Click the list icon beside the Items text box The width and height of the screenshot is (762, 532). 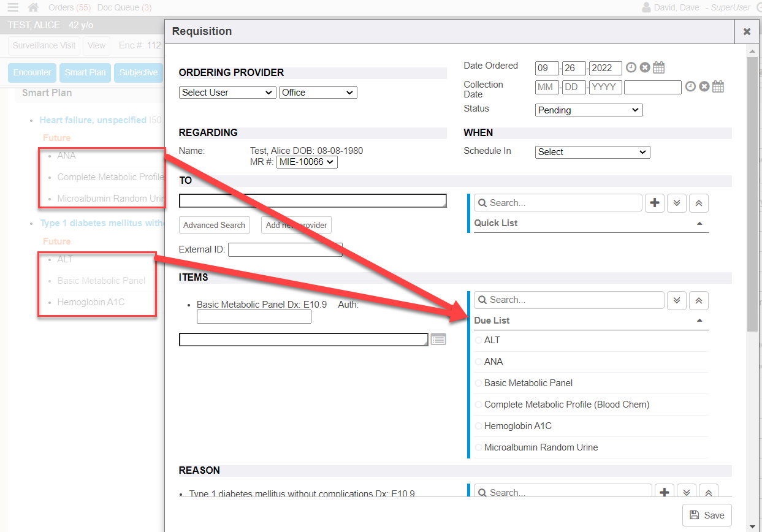pos(438,340)
